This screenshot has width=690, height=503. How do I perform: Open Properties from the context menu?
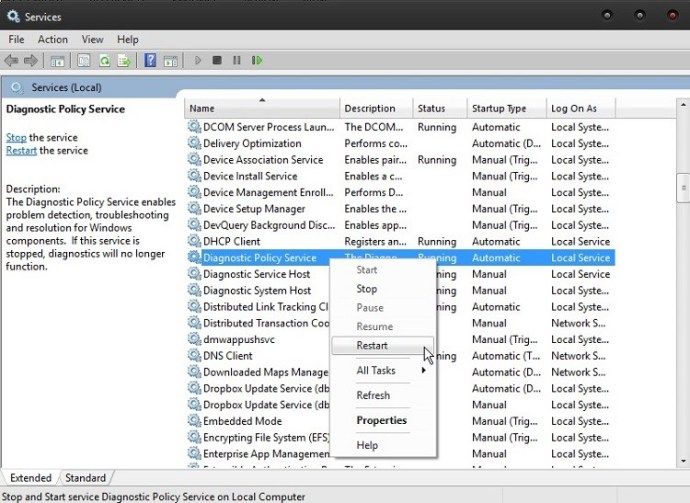point(382,420)
